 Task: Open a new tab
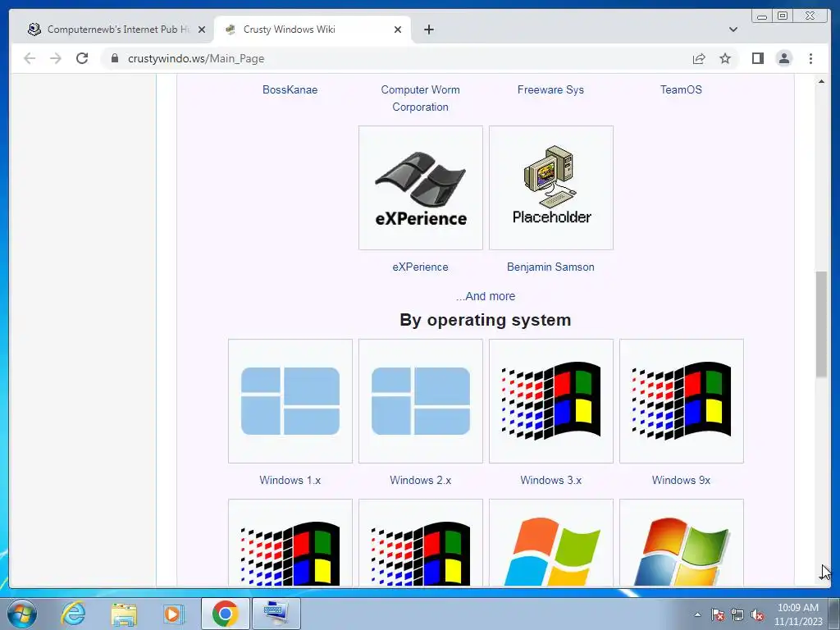428,30
